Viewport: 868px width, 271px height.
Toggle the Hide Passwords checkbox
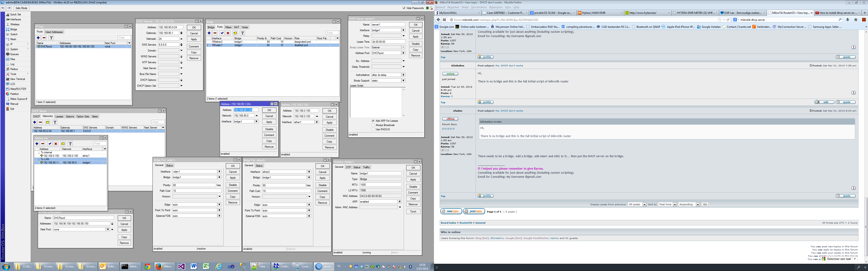click(x=404, y=8)
